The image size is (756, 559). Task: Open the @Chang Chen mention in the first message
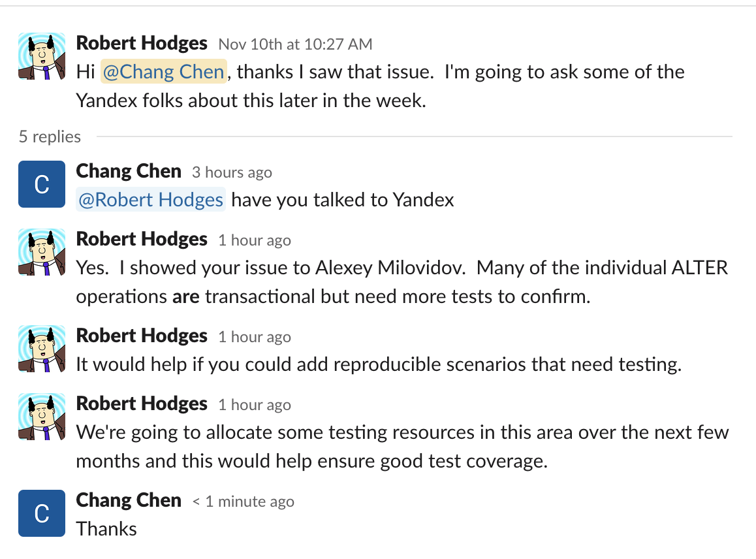click(x=163, y=72)
